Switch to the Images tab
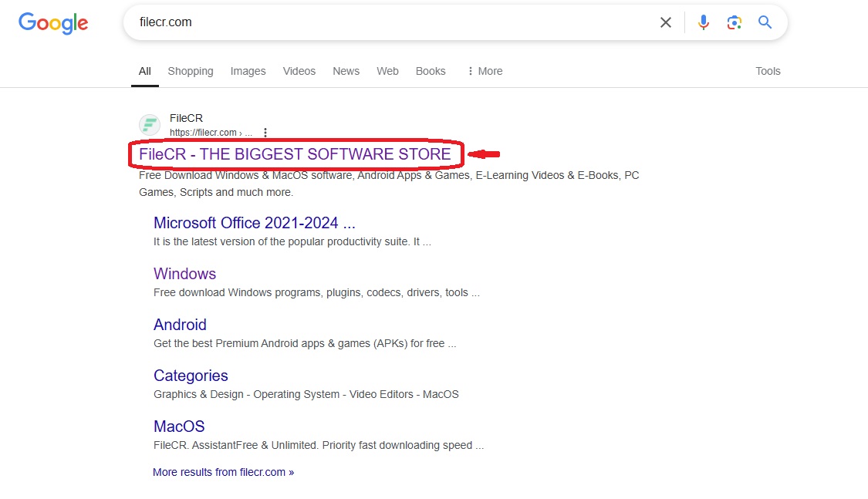Screen dimensions: 868x499 (248, 71)
